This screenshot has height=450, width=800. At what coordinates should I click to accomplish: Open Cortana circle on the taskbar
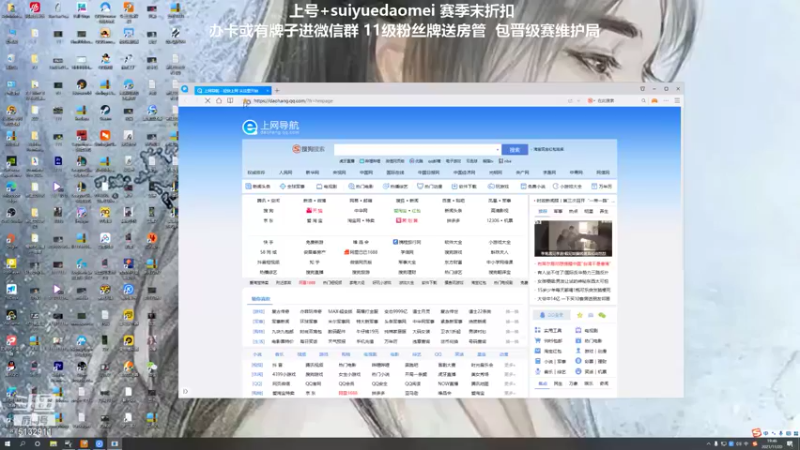37,444
